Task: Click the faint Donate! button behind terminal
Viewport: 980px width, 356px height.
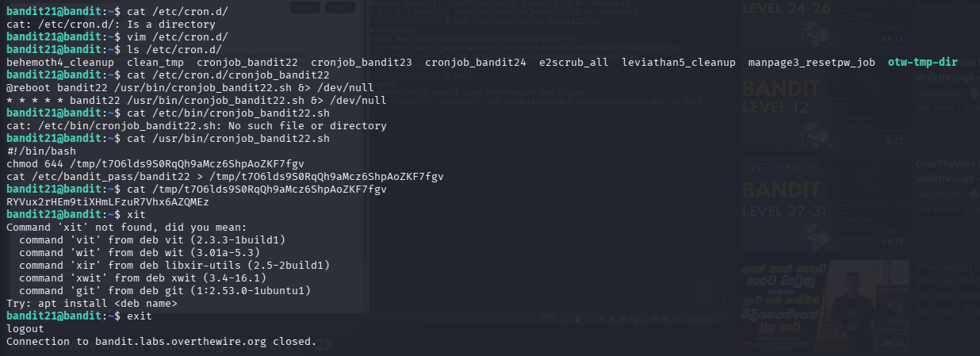Action: coord(306,7)
